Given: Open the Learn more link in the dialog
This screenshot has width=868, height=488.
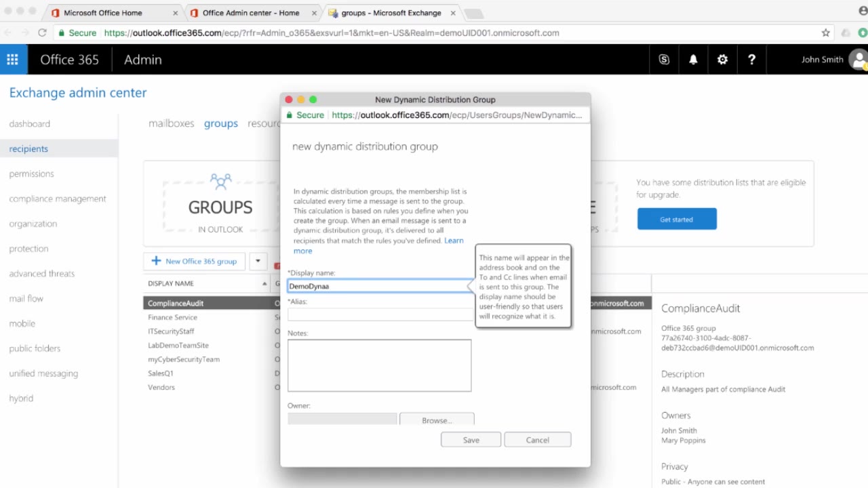Looking at the screenshot, I should point(453,240).
